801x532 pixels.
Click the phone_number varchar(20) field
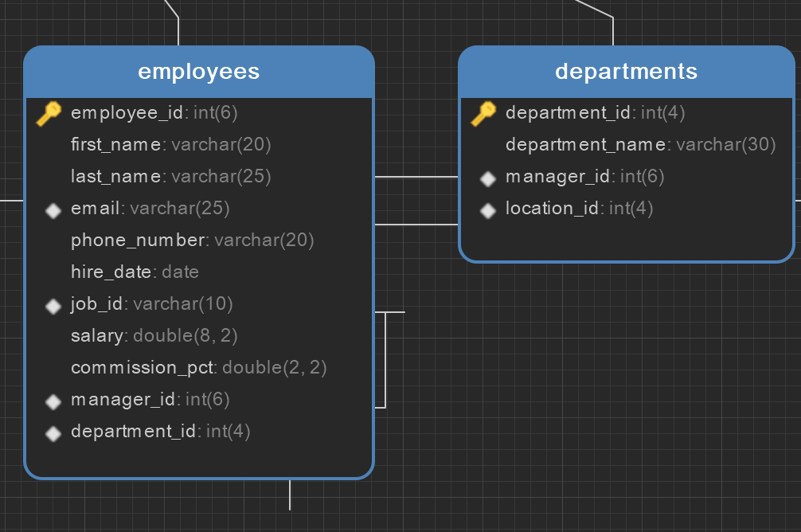[192, 241]
